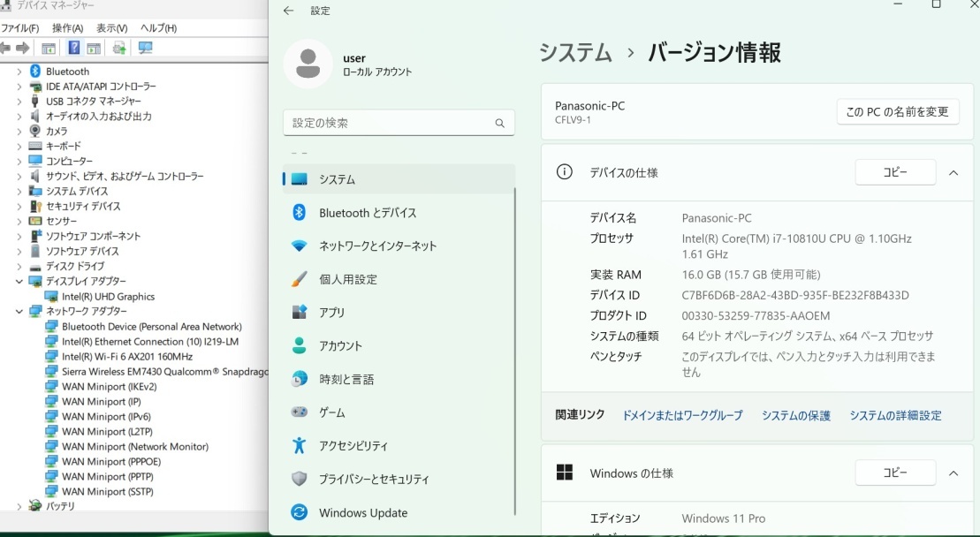This screenshot has height=537, width=980.
Task: Click the blue Help icon in Device Manager toolbar
Action: 73,48
